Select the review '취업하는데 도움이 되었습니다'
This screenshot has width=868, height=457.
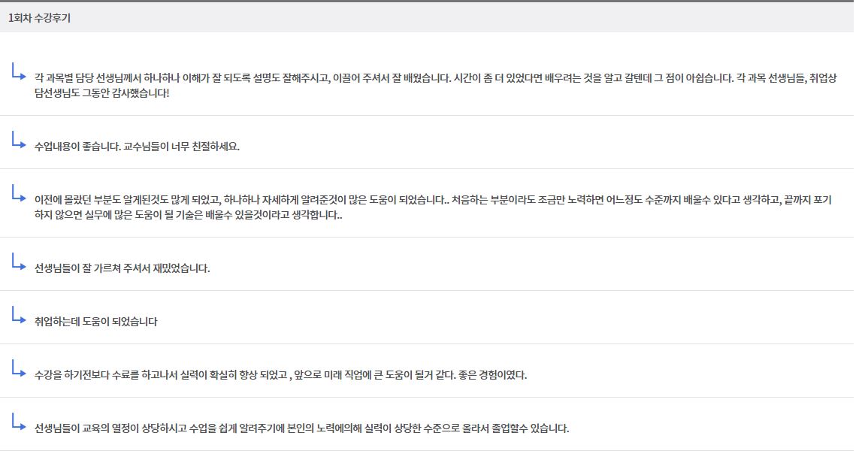[96, 322]
